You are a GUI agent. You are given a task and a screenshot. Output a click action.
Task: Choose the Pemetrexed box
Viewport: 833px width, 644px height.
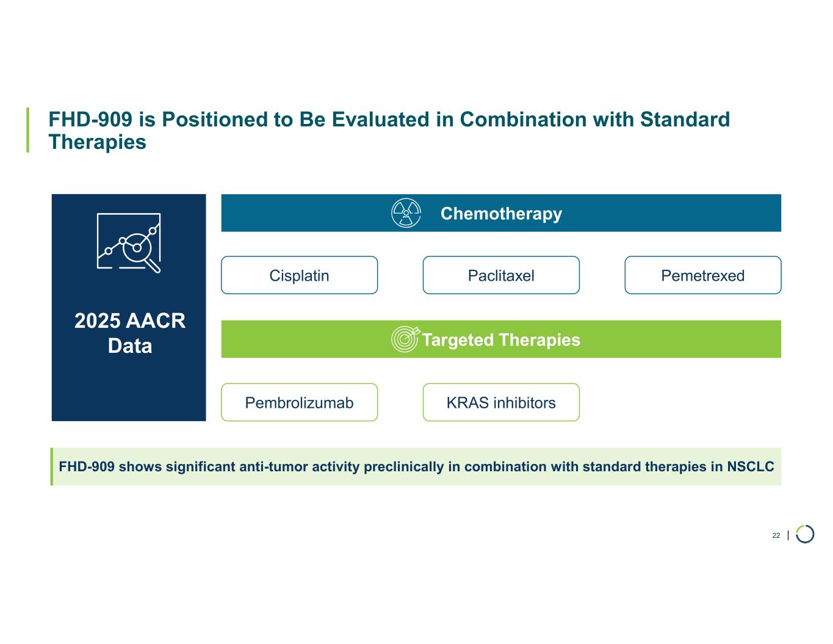pos(702,275)
